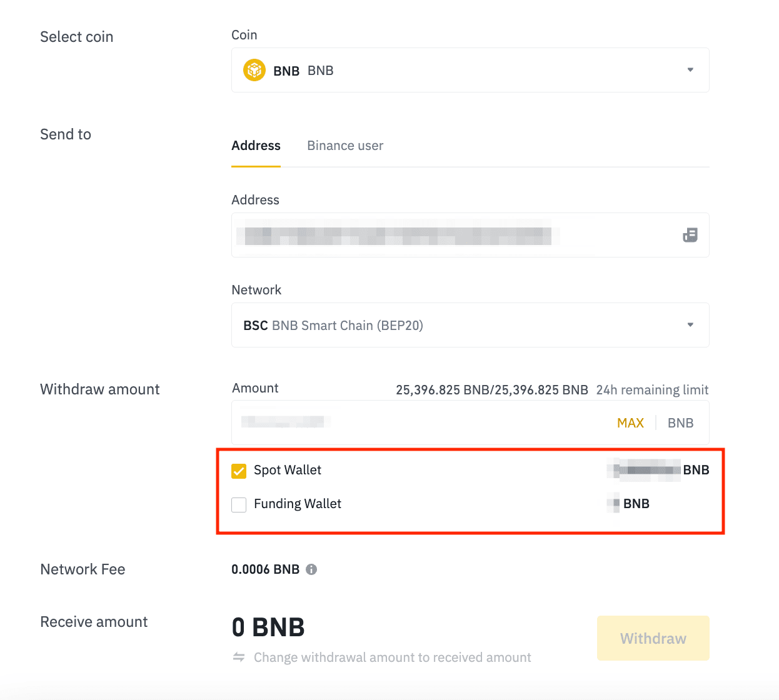Uncheck the Spot Wallet checkbox
The height and width of the screenshot is (700, 779).
(239, 471)
